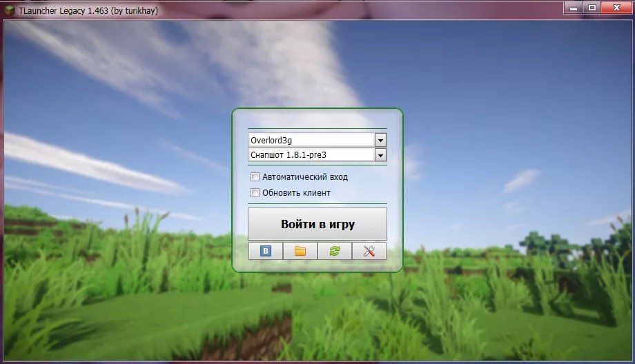Image resolution: width=635 pixels, height=364 pixels.
Task: Open the game folder button
Action: tap(300, 251)
